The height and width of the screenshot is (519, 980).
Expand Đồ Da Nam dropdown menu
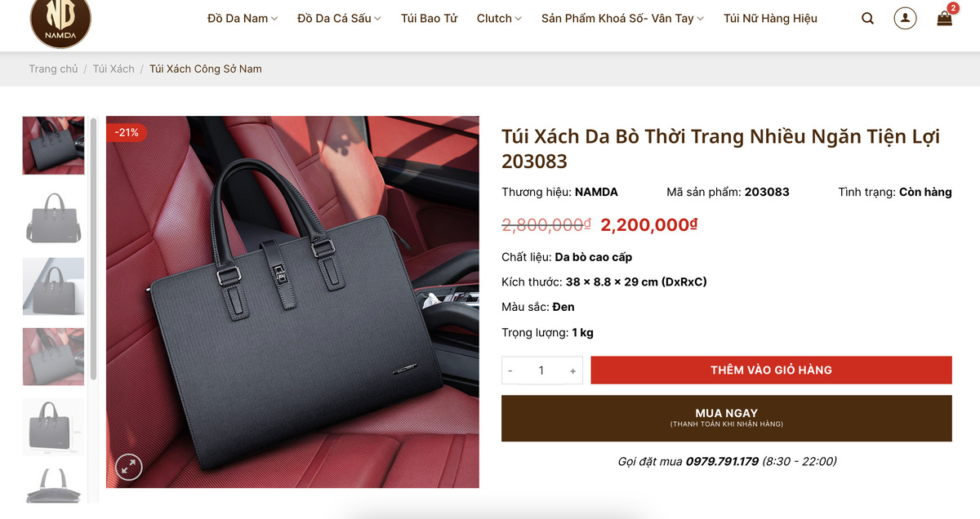click(x=243, y=18)
